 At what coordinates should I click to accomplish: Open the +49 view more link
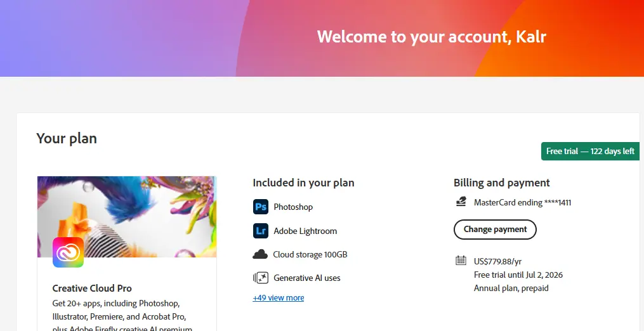[x=279, y=298]
